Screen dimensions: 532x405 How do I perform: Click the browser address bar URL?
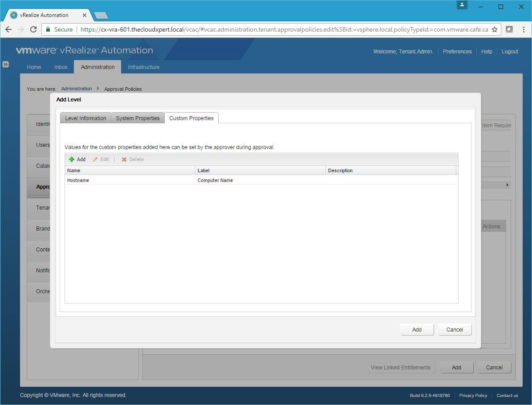click(284, 29)
